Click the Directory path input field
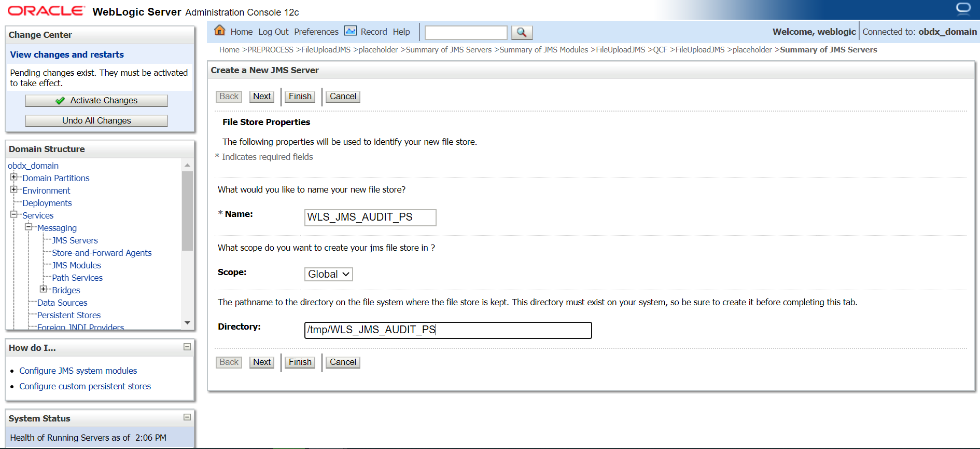This screenshot has height=449, width=980. [448, 330]
